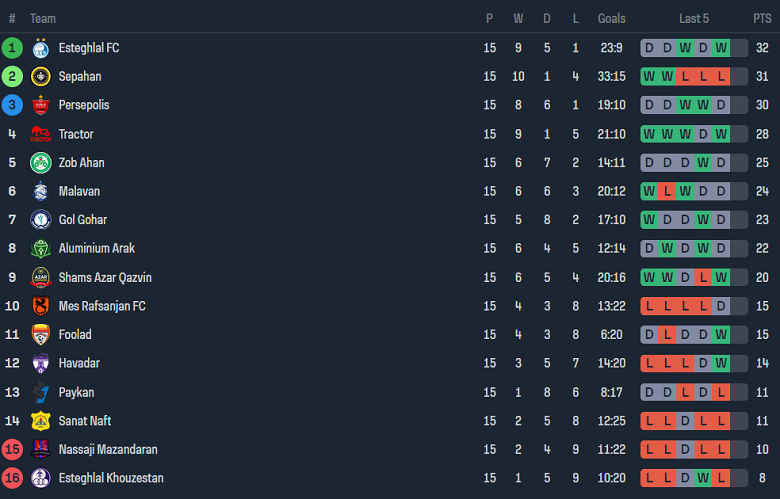Click the Havadar purple crest
Screen dimensions: 780x499
tap(41, 363)
